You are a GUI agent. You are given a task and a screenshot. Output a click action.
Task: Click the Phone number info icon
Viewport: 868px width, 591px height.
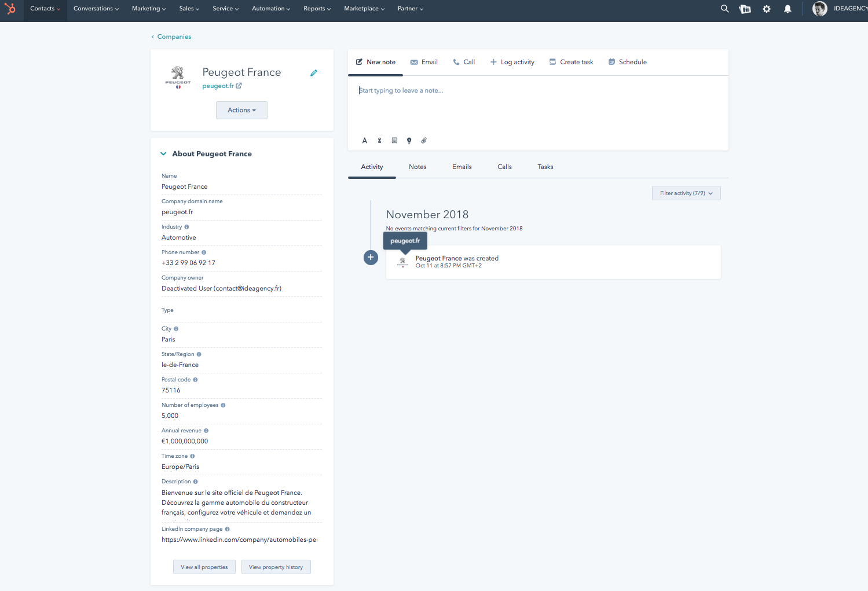(x=204, y=252)
